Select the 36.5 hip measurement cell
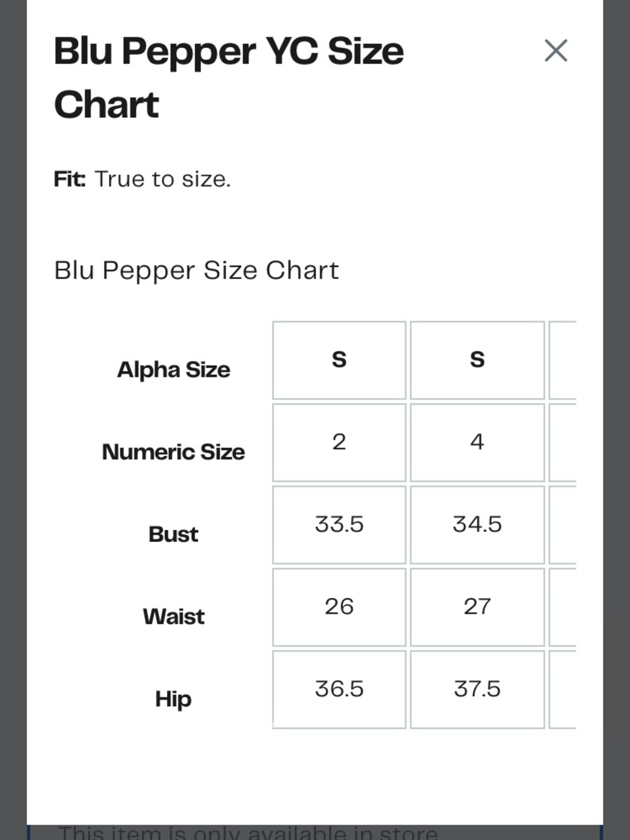The height and width of the screenshot is (840, 630). pos(339,689)
